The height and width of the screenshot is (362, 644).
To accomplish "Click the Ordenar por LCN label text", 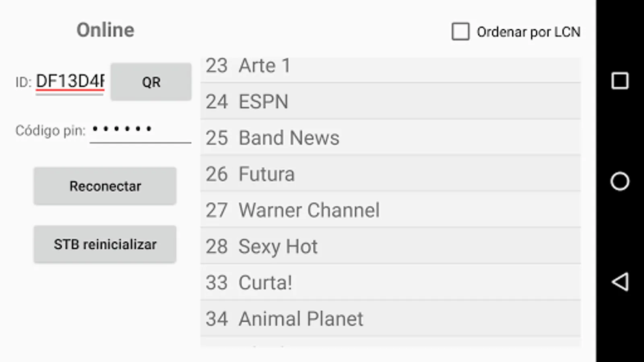I will pos(528,32).
